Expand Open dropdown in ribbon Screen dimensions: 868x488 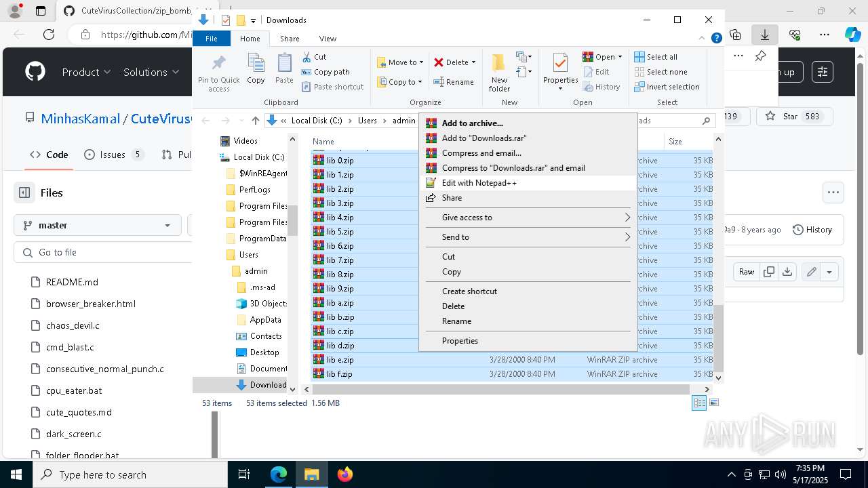click(619, 57)
